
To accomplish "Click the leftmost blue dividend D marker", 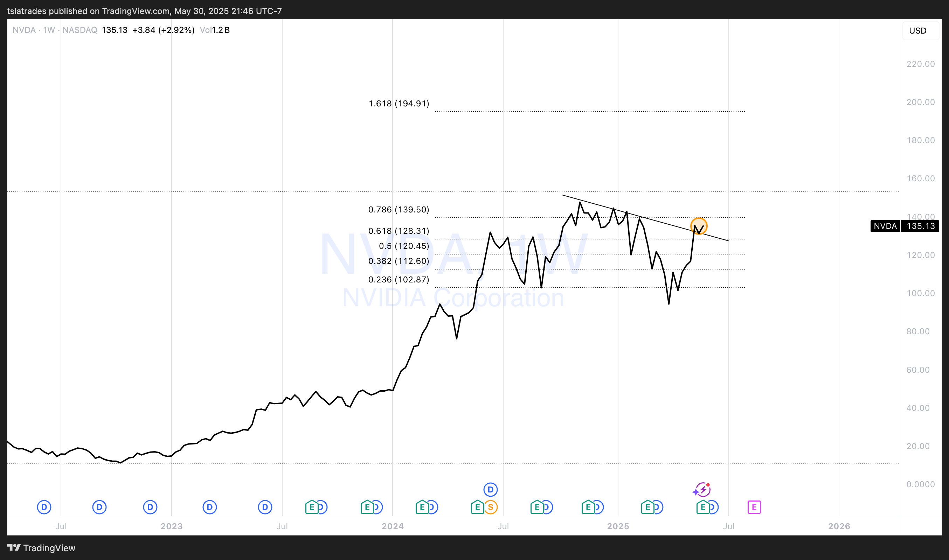I will coord(44,507).
